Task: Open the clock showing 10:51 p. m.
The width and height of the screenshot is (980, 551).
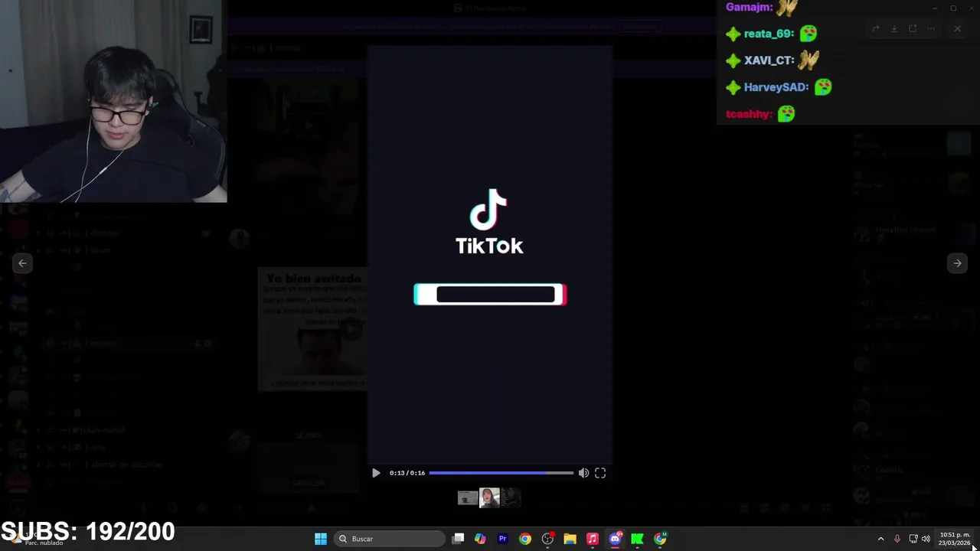Action: (955, 539)
